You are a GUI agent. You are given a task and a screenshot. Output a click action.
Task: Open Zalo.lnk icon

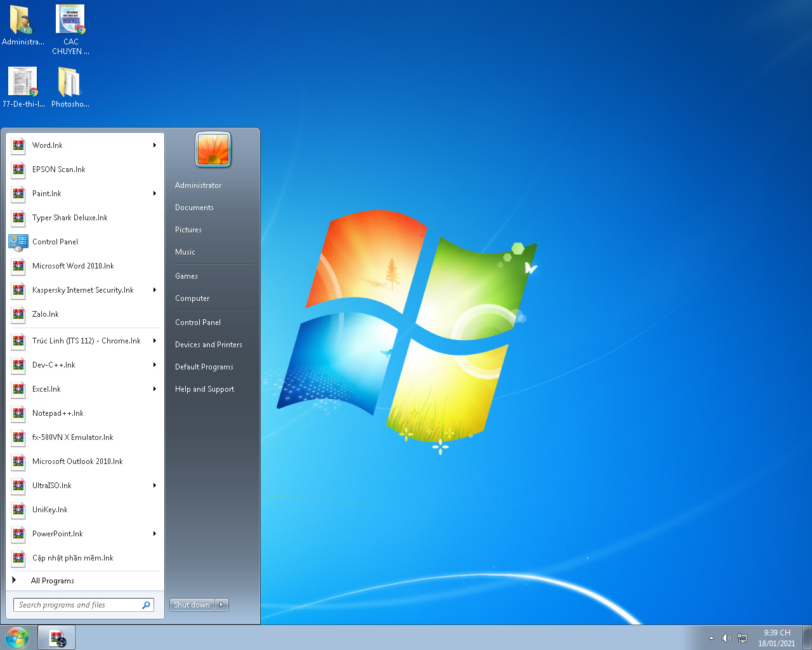tap(18, 314)
